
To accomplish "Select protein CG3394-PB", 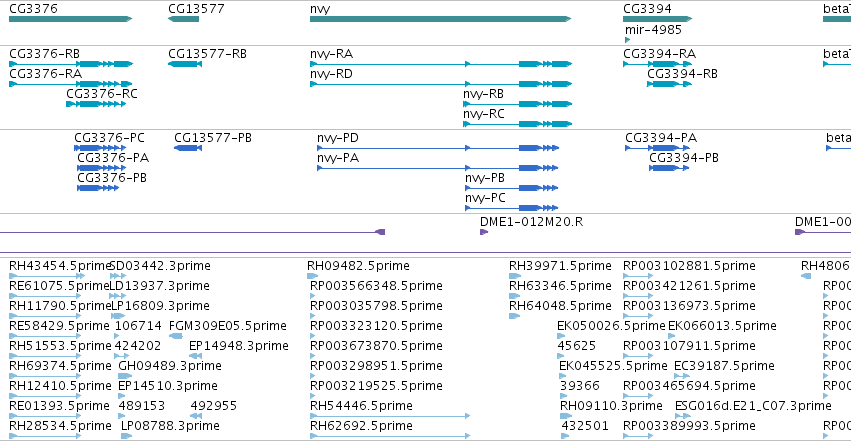I will point(669,168).
